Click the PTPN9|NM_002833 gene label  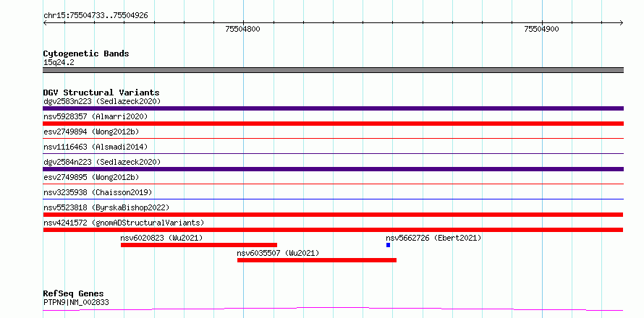pyautogui.click(x=76, y=303)
